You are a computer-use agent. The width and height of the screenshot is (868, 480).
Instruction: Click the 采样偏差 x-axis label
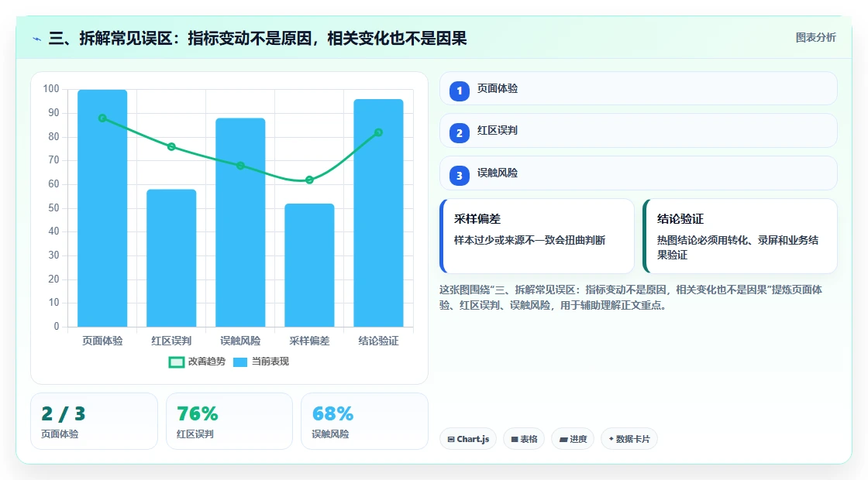(309, 341)
